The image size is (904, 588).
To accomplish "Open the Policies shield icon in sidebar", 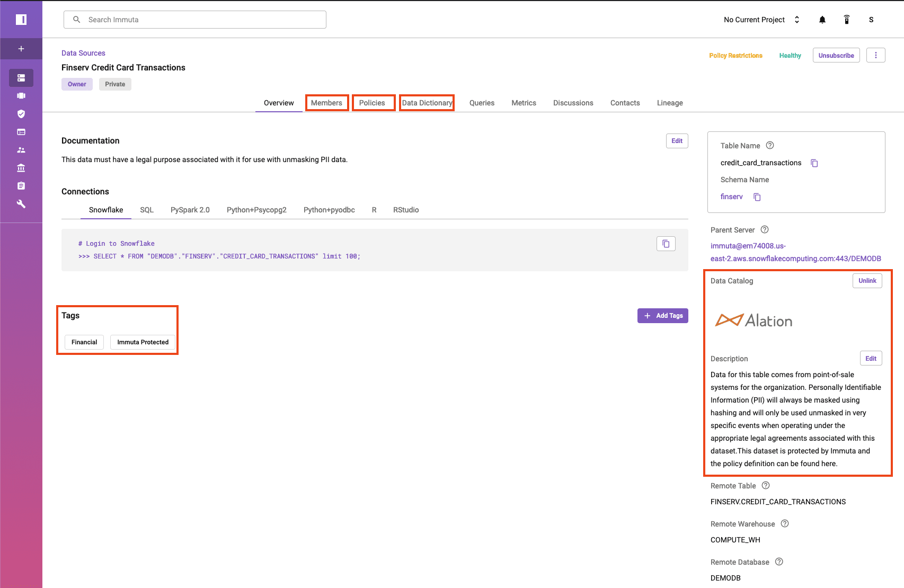I will point(21,114).
